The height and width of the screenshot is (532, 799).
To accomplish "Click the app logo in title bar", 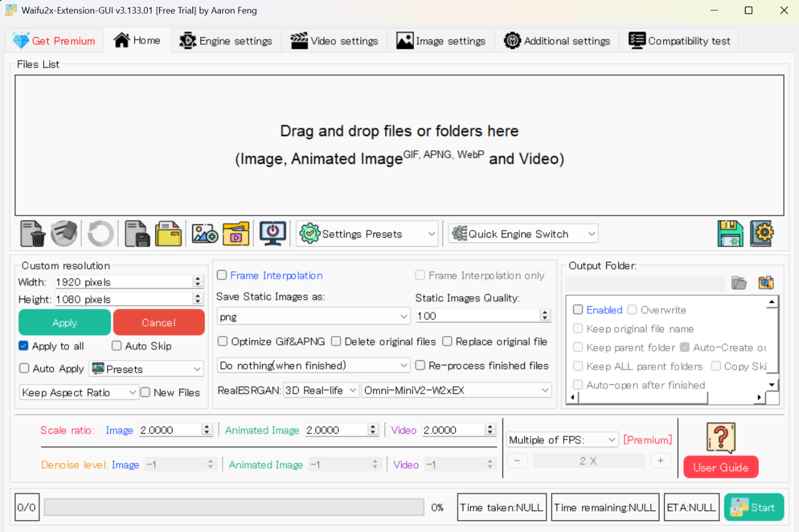I will point(11,10).
